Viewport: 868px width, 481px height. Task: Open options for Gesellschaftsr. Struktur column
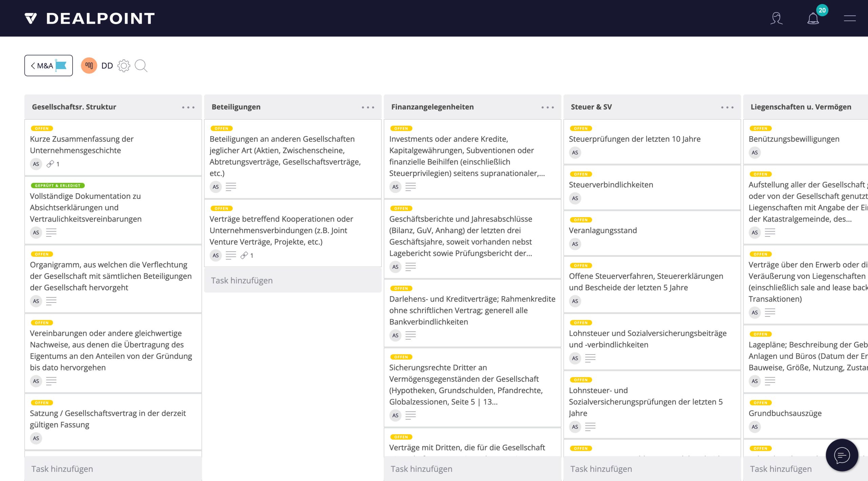click(x=188, y=108)
